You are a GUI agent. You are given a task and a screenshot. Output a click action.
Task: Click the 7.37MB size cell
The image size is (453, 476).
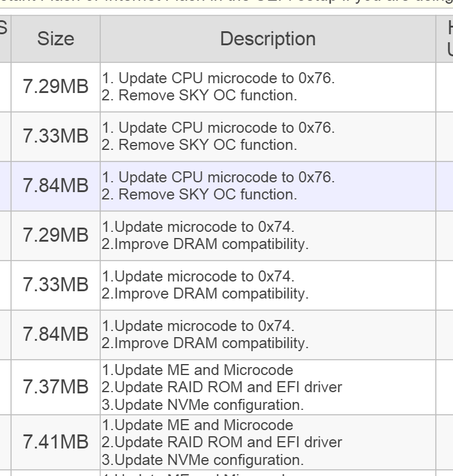56,387
